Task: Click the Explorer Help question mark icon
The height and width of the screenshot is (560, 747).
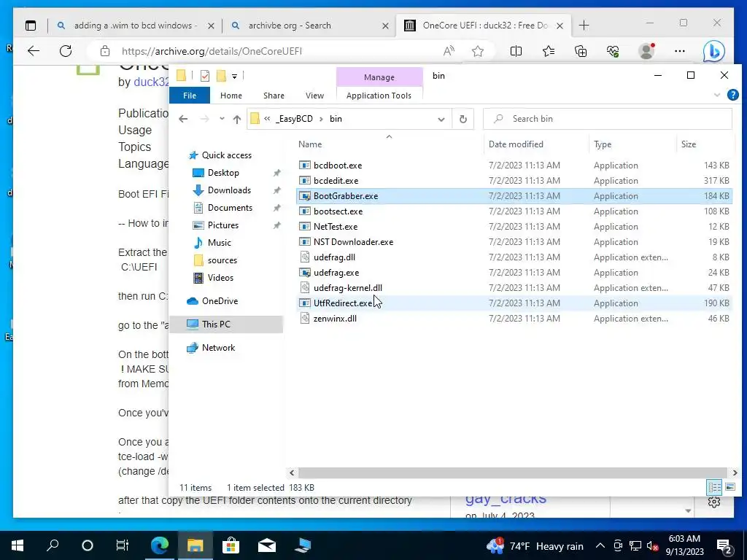Action: point(732,96)
